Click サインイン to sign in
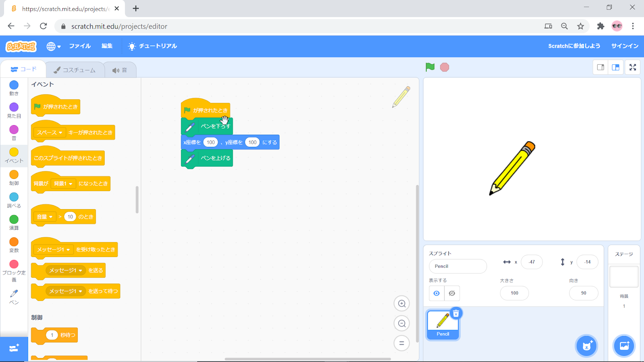 click(x=625, y=46)
